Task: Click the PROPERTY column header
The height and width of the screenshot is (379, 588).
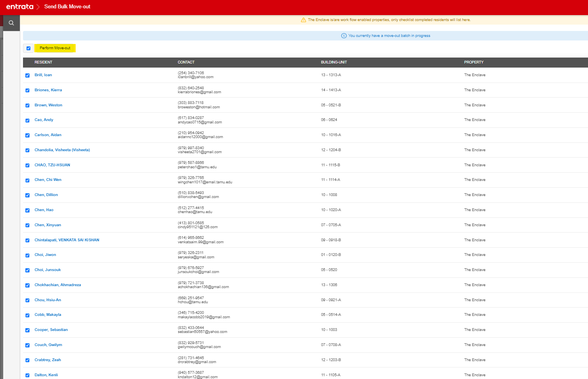Action: [x=474, y=62]
